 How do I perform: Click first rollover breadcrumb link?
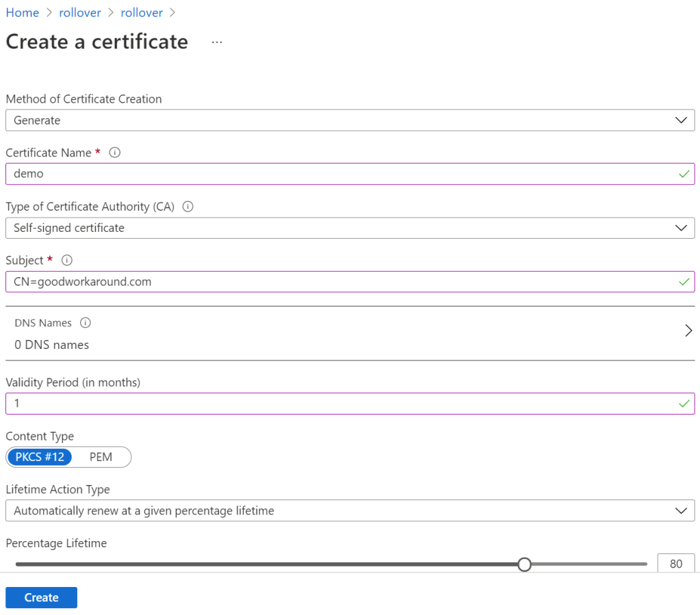coord(80,12)
